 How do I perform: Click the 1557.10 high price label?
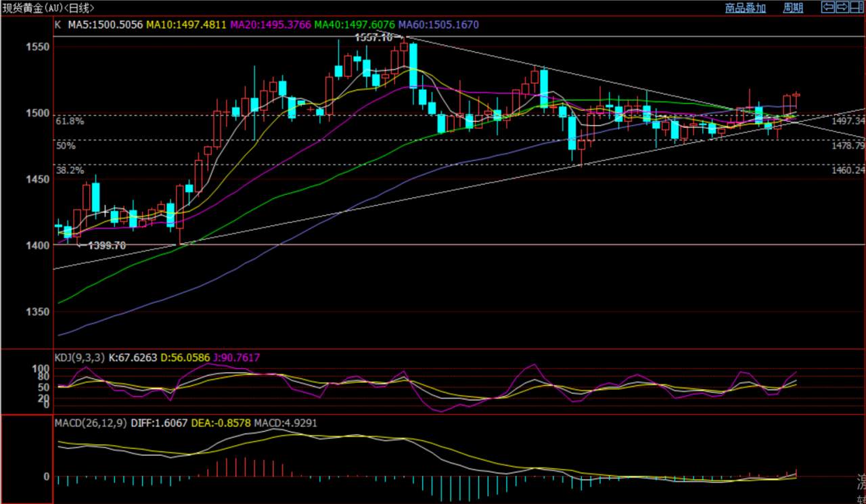[373, 38]
